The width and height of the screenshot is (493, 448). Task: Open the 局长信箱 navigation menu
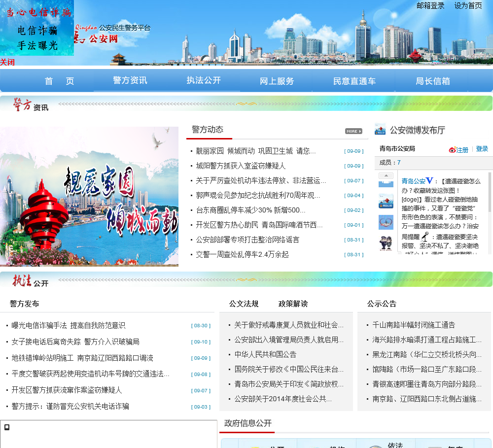[x=433, y=81]
